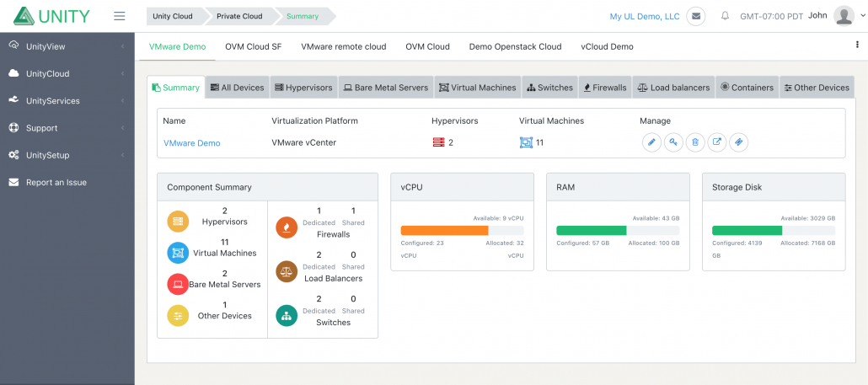
Task: Click the red Bare Metal Servers icon
Action: 178,284
